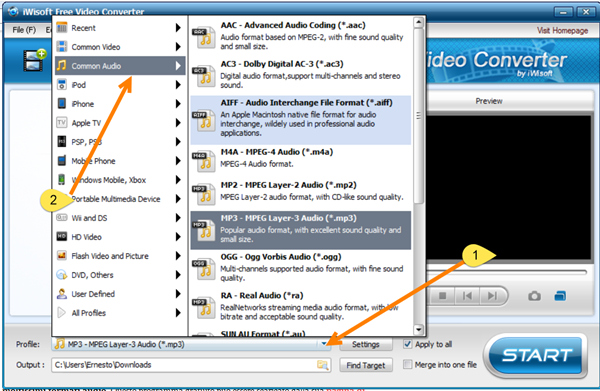
Task: Click the Wii and DS icon
Action: click(62, 218)
